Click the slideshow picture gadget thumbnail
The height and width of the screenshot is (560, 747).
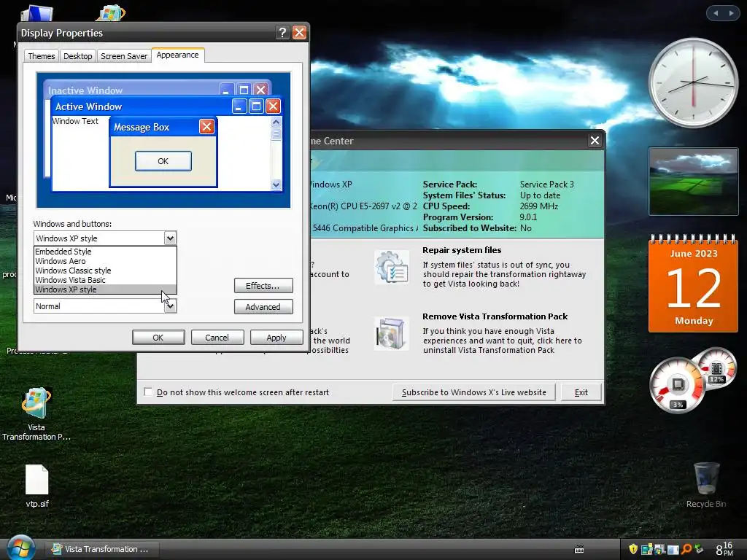(x=693, y=182)
